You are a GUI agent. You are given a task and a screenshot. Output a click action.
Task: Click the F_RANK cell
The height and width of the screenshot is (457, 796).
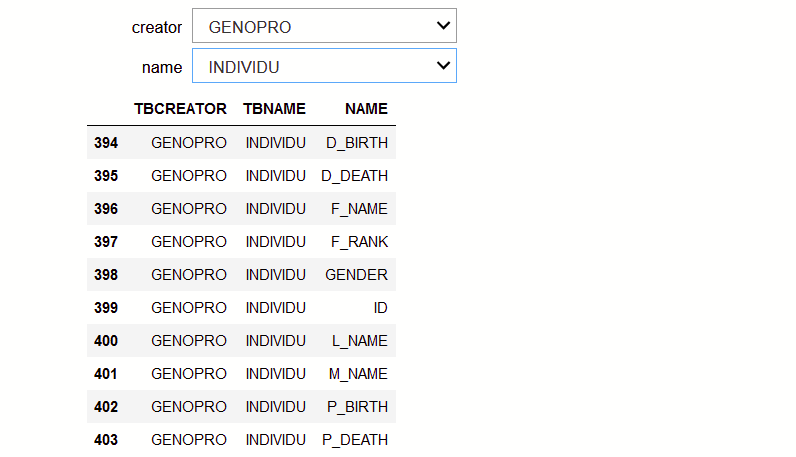point(359,242)
